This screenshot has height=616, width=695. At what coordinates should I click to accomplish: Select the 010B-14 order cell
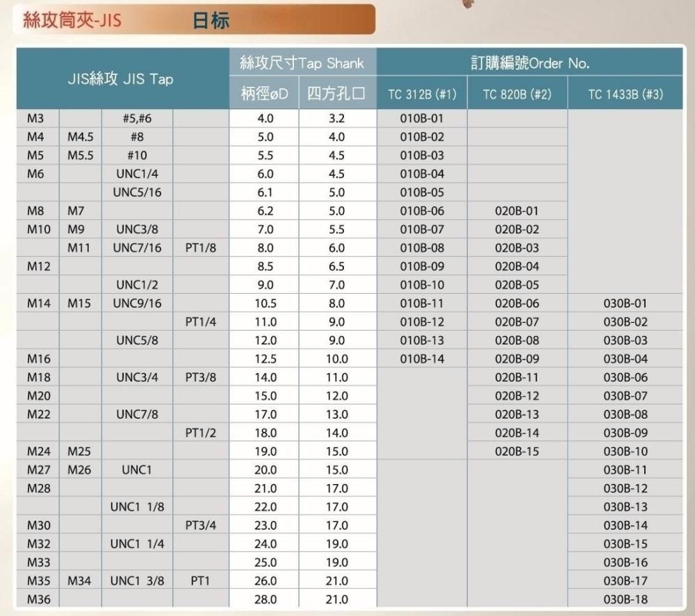tap(422, 359)
